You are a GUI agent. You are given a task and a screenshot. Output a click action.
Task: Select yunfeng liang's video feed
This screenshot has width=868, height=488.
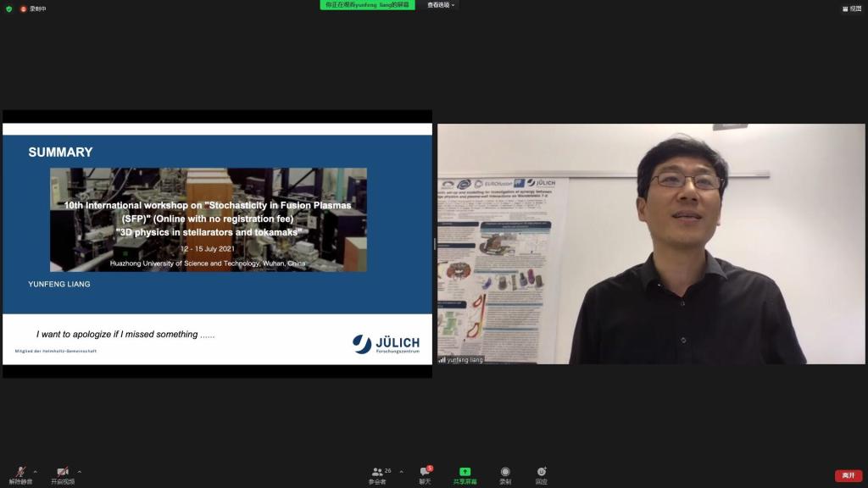click(x=651, y=244)
